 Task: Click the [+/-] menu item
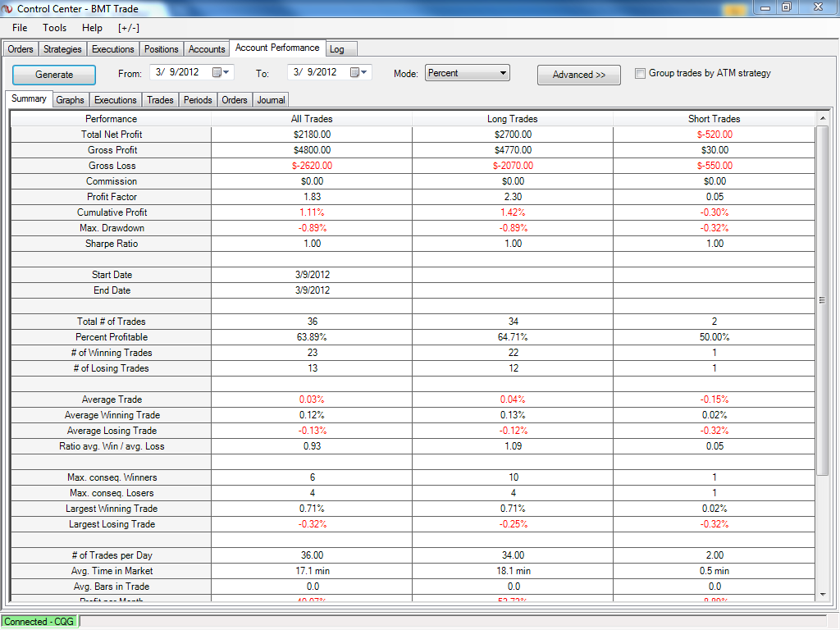(129, 28)
